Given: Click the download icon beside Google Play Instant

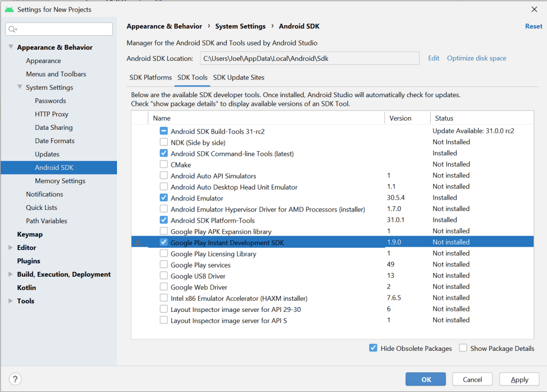Looking at the screenshot, I should click(138, 242).
